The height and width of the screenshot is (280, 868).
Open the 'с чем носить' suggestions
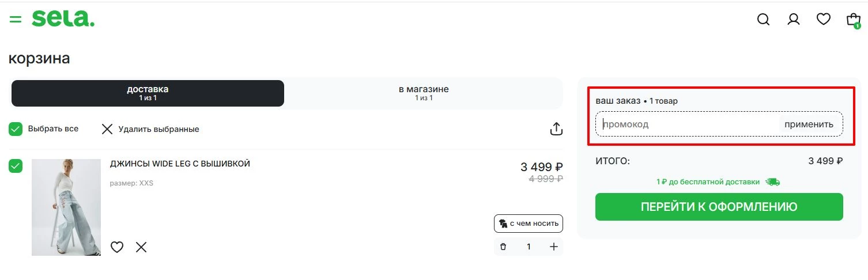coord(529,224)
